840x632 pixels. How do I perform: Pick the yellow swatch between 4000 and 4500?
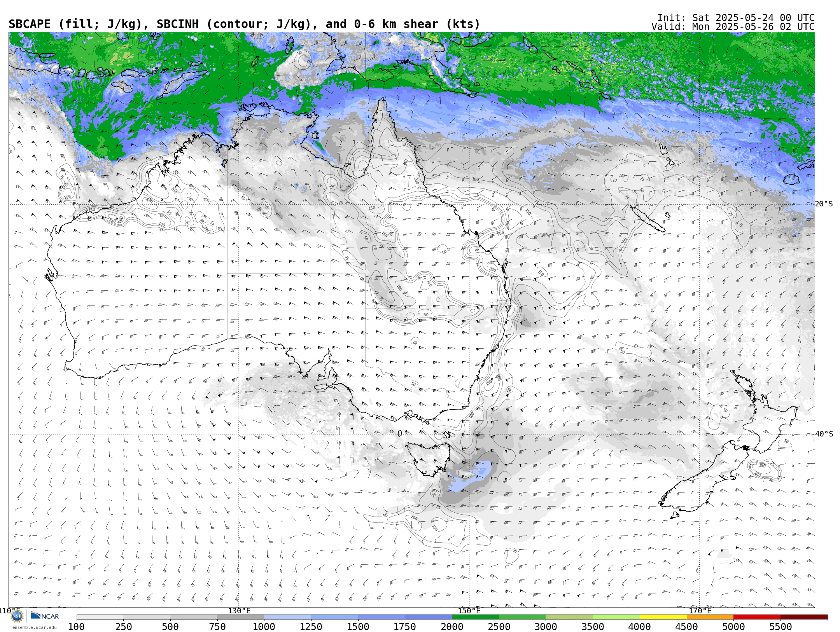pyautogui.click(x=663, y=617)
